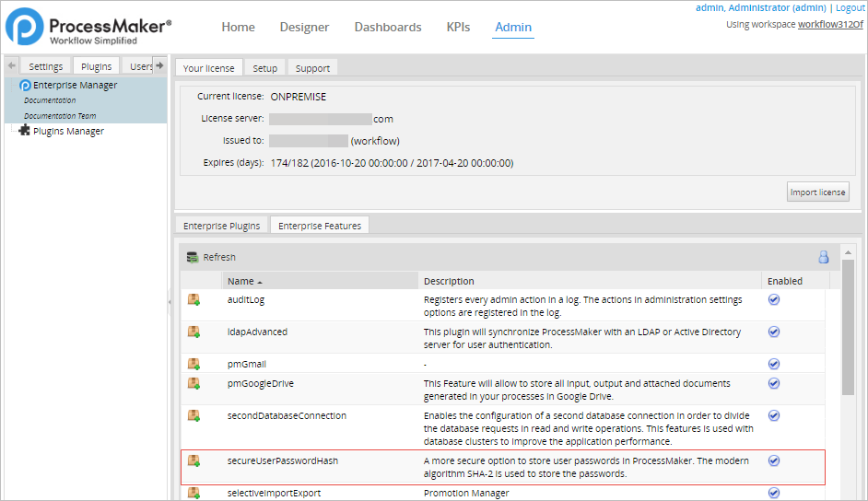This screenshot has width=868, height=501.
Task: Toggle the ldapAdvanced enabled checkmark
Action: coord(774,332)
